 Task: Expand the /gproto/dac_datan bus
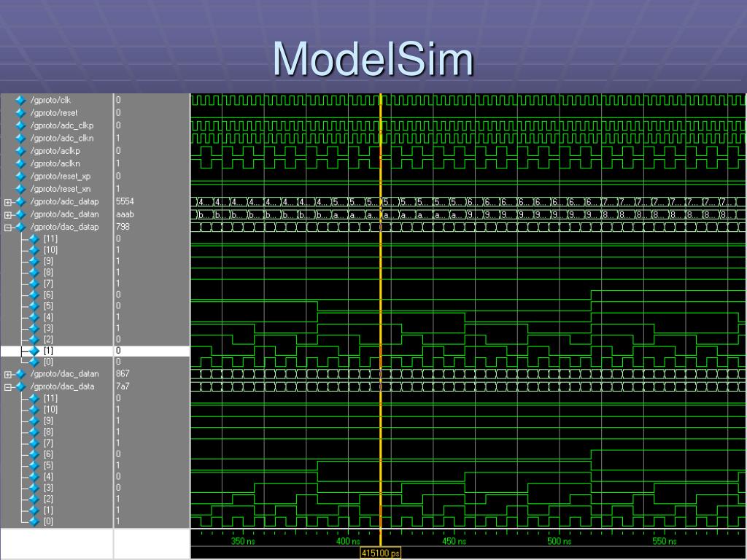pos(7,374)
